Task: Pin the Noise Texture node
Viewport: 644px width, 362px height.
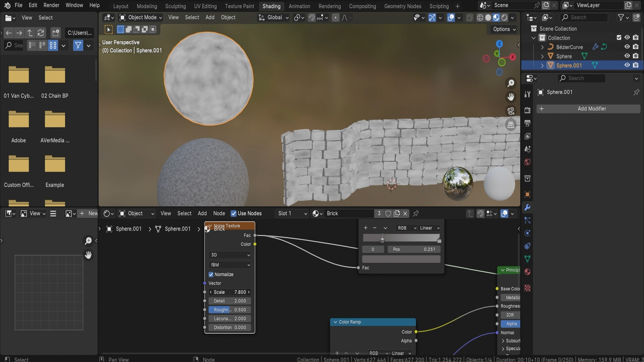Action: click(416, 214)
